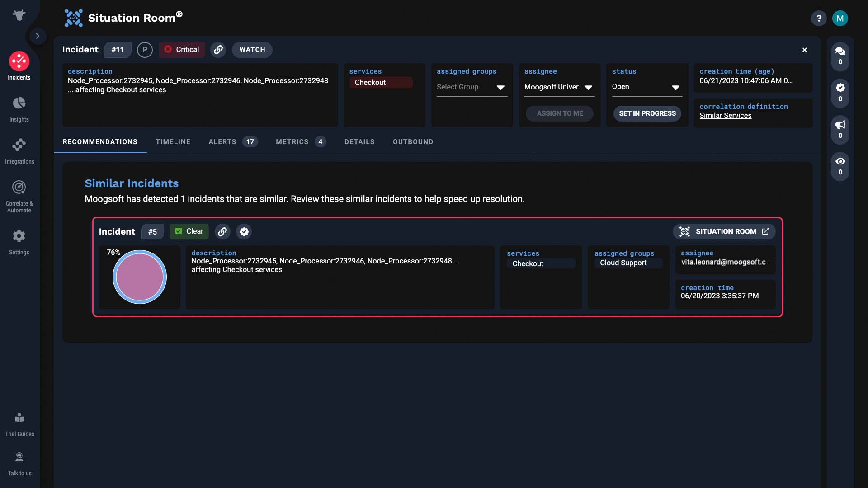Open the assignee dropdown

coord(559,87)
